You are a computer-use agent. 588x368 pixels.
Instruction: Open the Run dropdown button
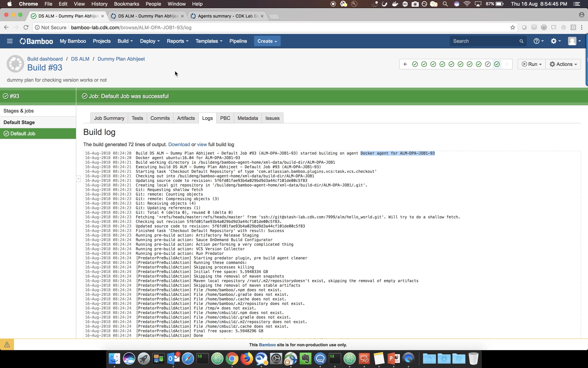531,64
